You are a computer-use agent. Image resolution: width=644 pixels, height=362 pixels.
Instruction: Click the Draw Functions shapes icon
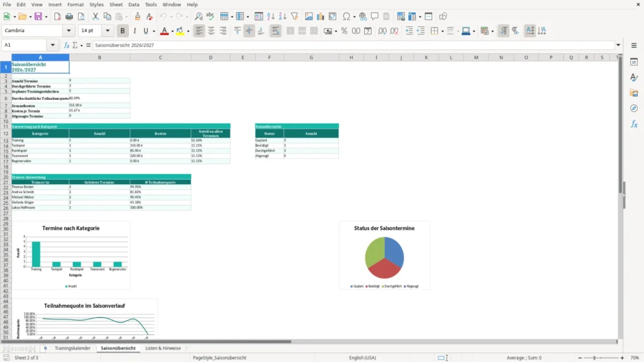click(443, 16)
